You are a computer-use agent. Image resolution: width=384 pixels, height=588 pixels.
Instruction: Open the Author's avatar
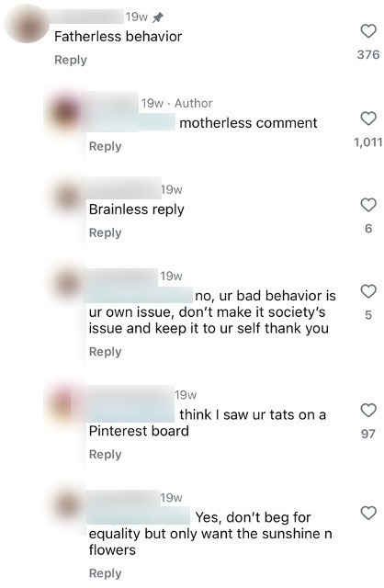pyautogui.click(x=67, y=111)
